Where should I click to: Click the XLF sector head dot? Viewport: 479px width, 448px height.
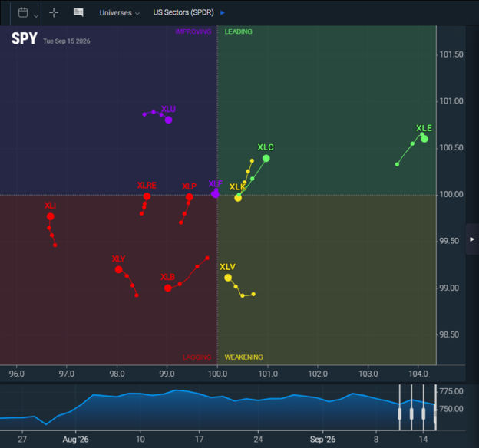click(215, 193)
